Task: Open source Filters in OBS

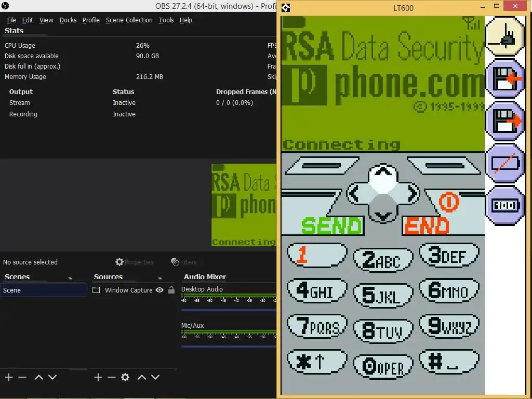Action: [184, 262]
